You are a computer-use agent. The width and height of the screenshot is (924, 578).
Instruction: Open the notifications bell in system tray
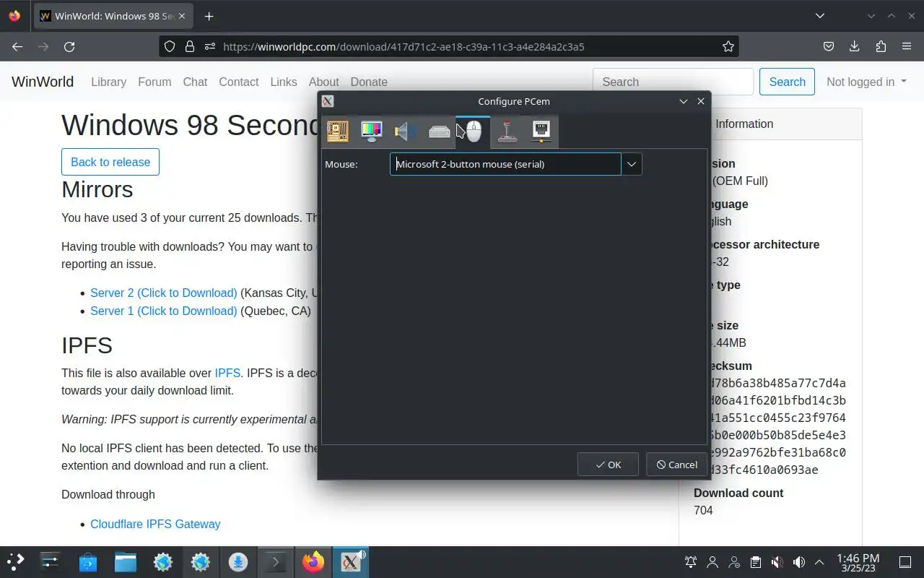[x=691, y=562]
